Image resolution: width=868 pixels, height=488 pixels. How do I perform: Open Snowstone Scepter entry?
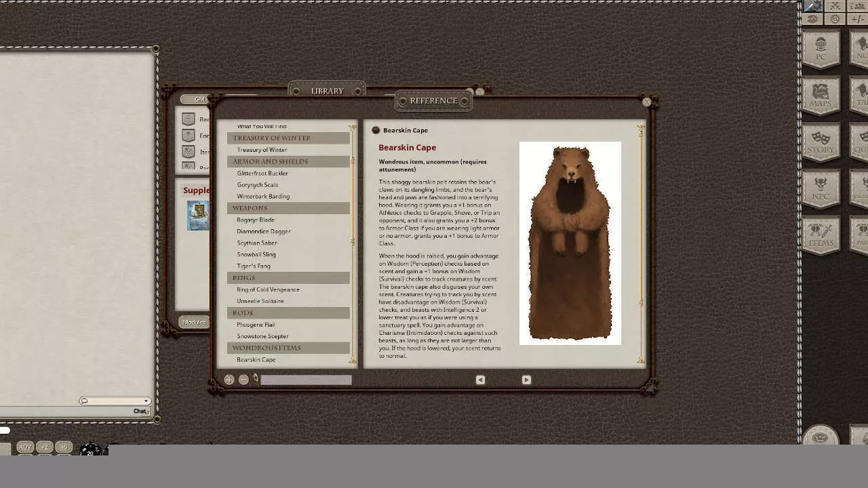[x=262, y=336]
